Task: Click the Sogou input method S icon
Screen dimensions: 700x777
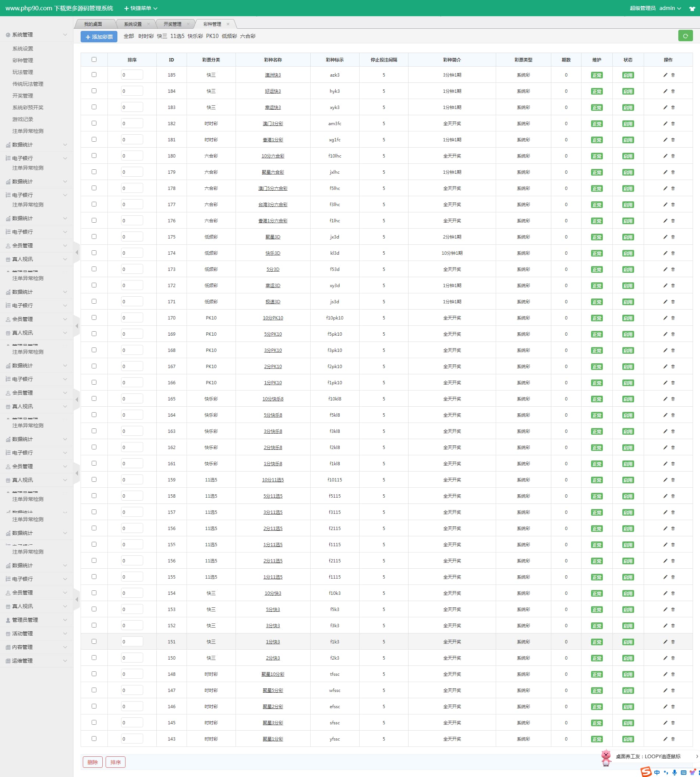Action: [646, 771]
